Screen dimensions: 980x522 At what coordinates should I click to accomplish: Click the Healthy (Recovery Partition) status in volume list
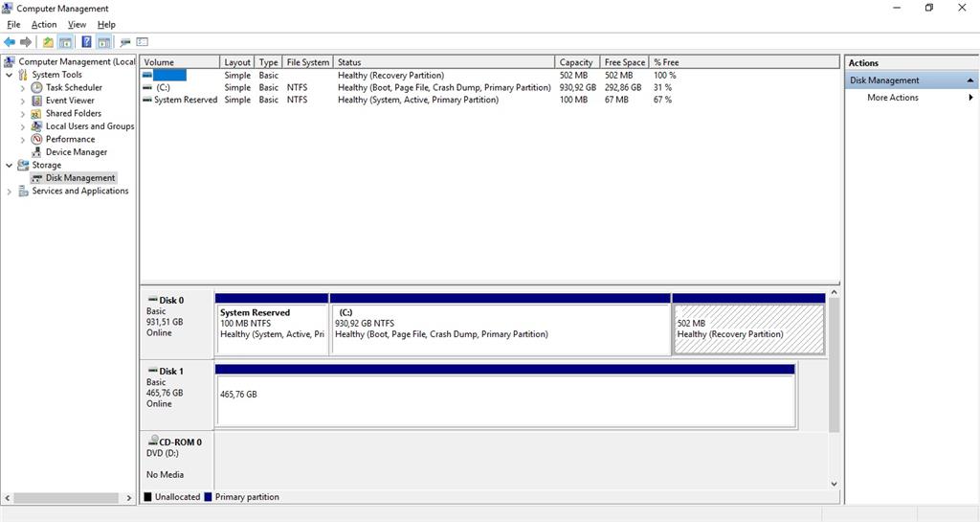(391, 75)
